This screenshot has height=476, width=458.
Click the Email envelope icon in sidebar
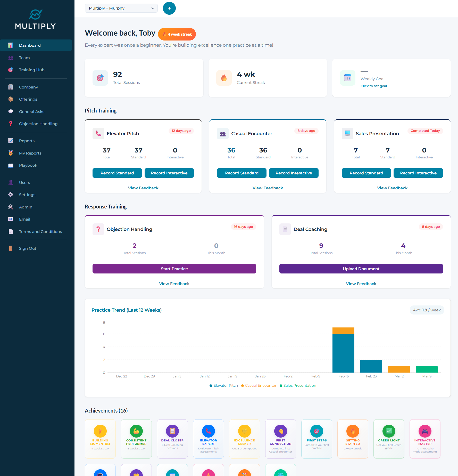[11, 219]
